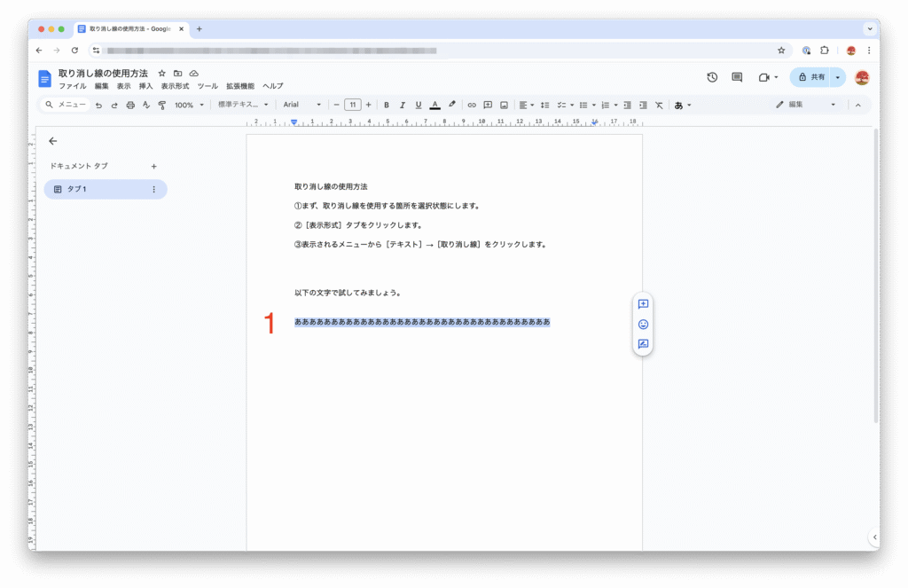
Task: Insert a link with chain icon
Action: tap(472, 105)
